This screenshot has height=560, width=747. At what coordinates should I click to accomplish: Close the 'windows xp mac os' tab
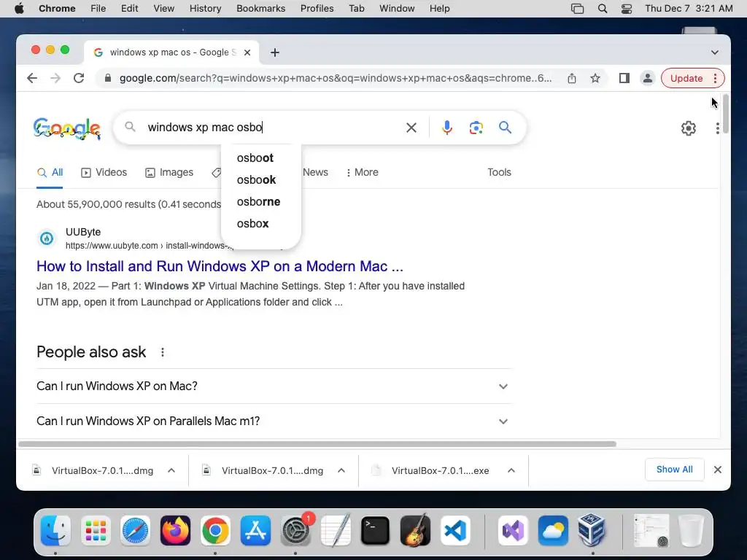247,52
